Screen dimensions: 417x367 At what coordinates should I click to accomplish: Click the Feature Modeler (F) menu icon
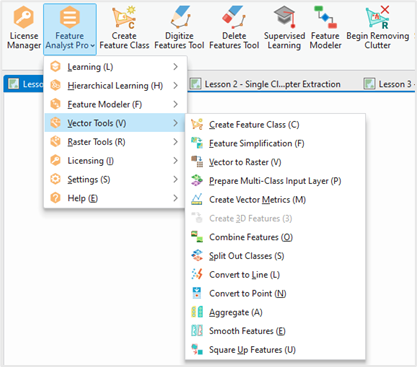[55, 104]
